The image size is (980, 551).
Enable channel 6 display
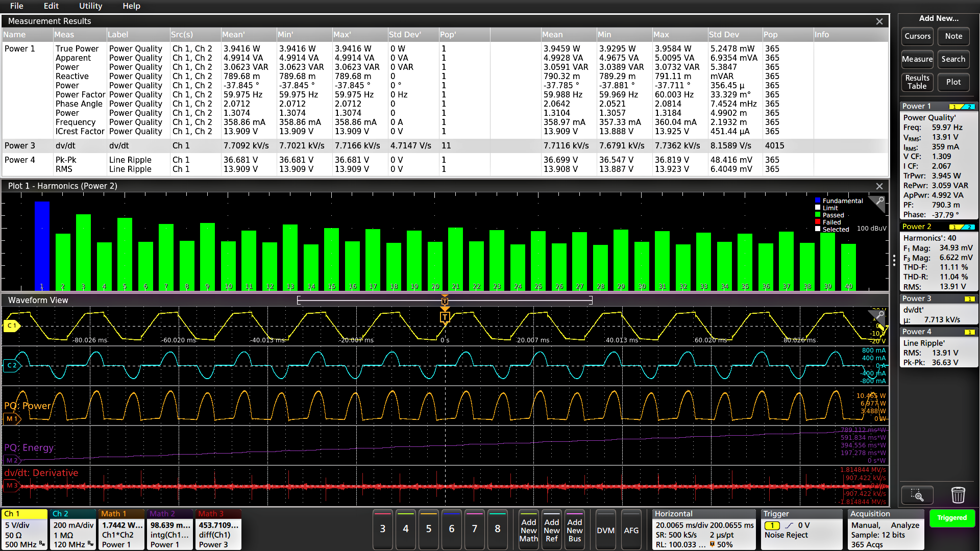point(451,530)
